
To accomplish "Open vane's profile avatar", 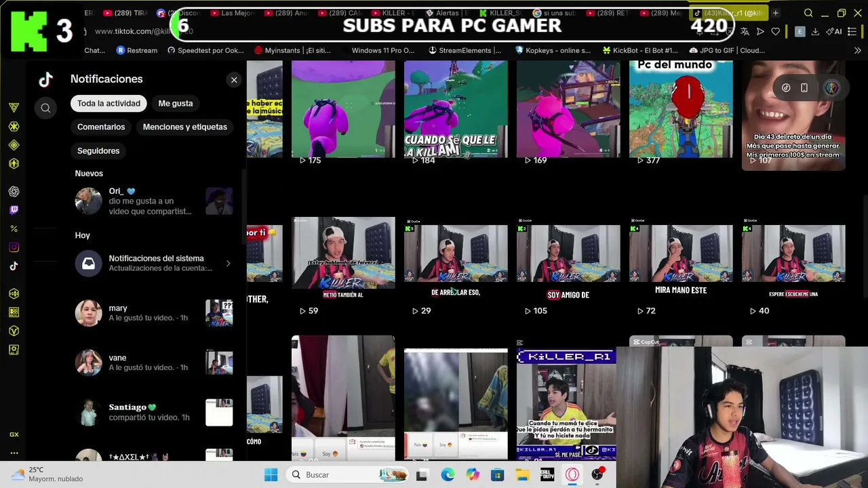I will pos(88,363).
